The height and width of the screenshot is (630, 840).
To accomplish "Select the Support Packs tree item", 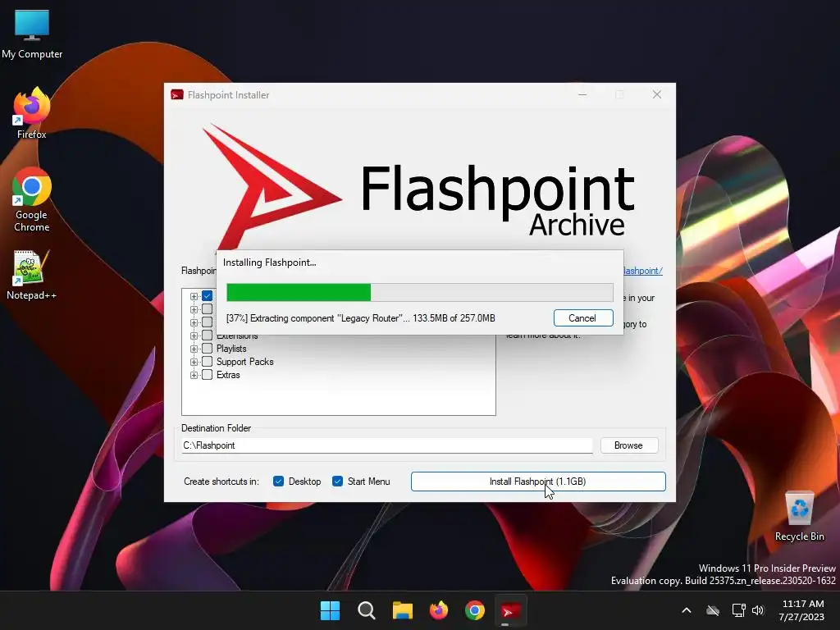I will pyautogui.click(x=244, y=362).
